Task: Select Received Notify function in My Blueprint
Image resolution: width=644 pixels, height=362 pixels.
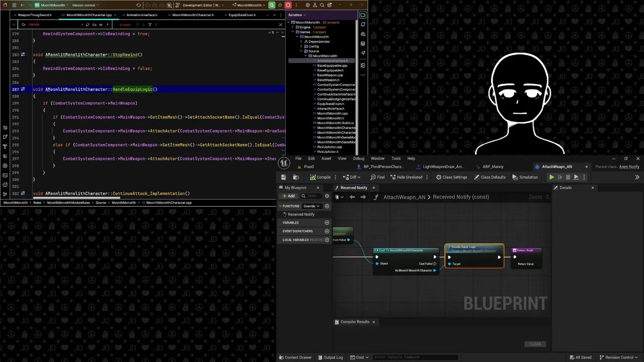Action: [x=301, y=214]
